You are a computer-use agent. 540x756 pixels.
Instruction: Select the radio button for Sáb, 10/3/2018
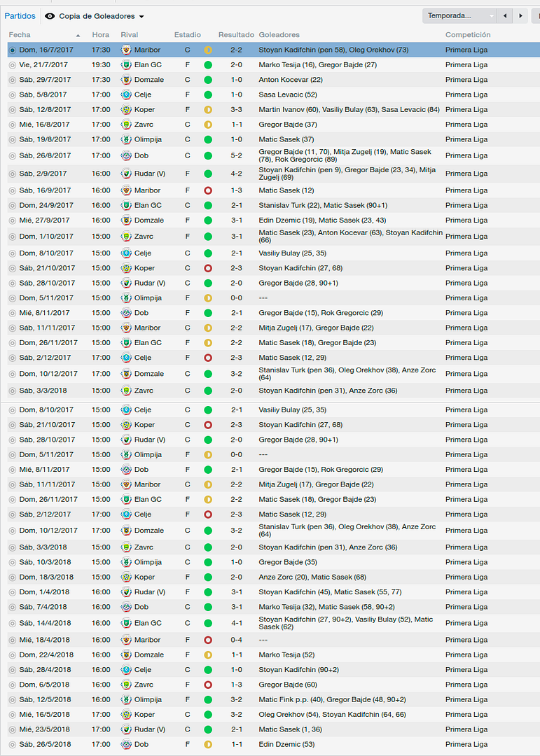click(13, 562)
